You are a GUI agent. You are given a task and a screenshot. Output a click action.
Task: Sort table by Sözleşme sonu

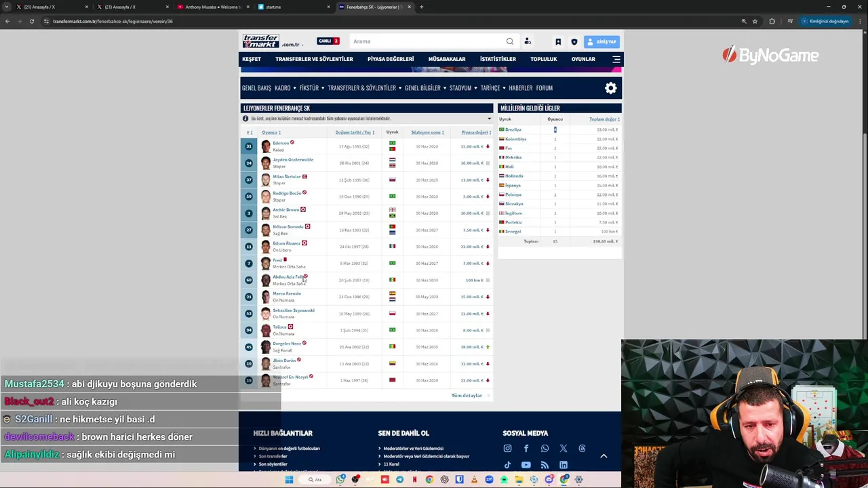pos(427,132)
